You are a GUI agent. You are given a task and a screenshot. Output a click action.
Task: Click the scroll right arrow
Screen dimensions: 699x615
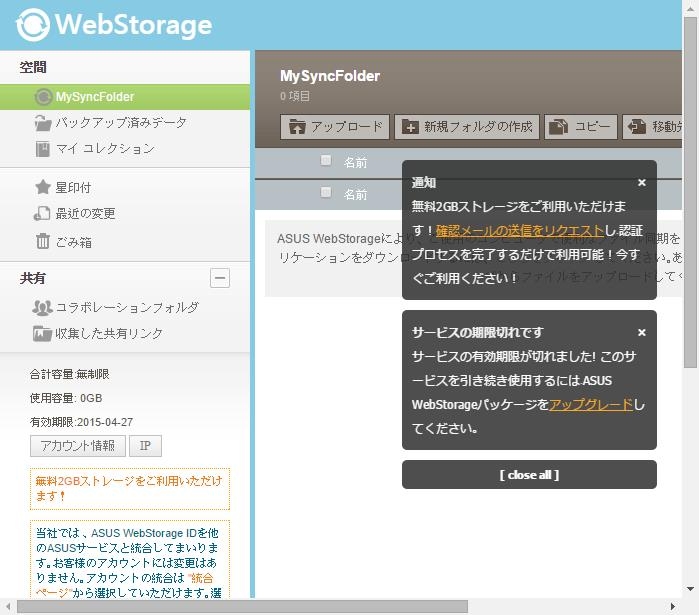(x=673, y=607)
